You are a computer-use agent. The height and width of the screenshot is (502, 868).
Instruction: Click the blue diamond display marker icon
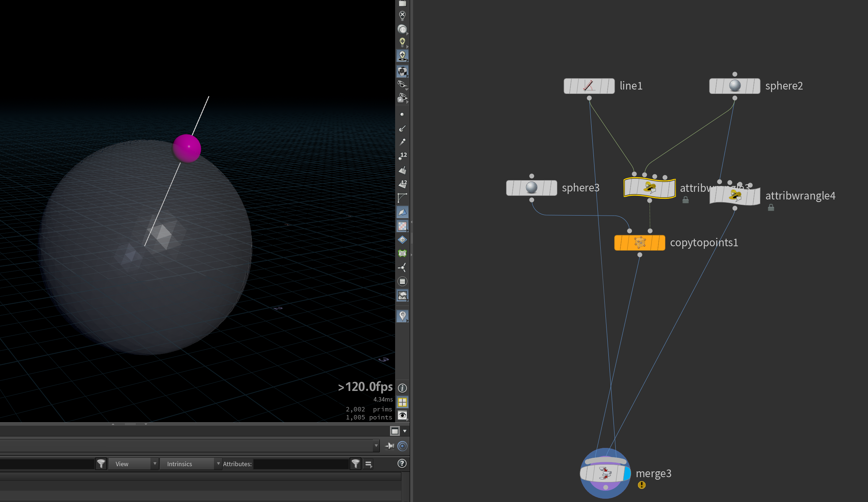coord(402,240)
